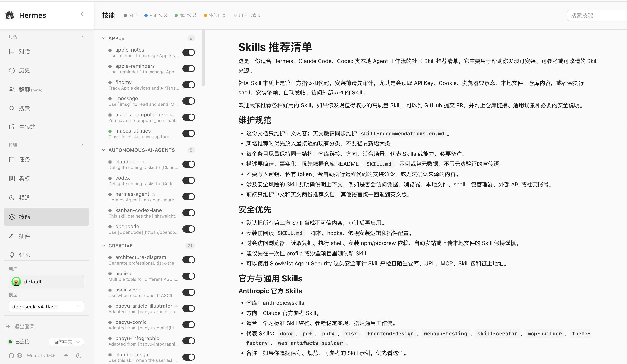Open the 中转站 external link icon

click(12, 127)
